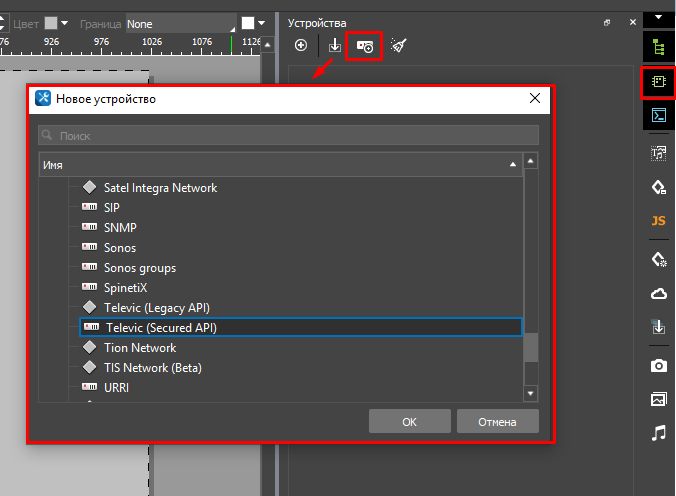
Task: Expand the white border color dropdown arrow
Action: click(262, 23)
